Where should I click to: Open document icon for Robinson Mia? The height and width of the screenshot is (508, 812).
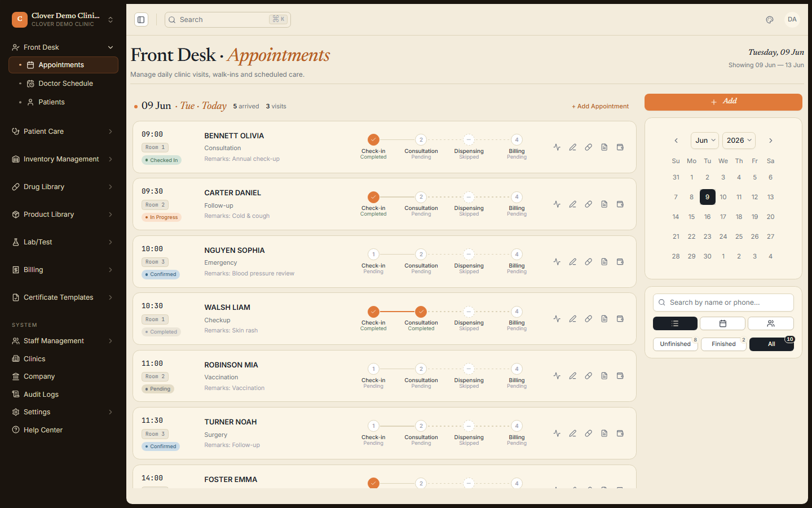pos(604,376)
